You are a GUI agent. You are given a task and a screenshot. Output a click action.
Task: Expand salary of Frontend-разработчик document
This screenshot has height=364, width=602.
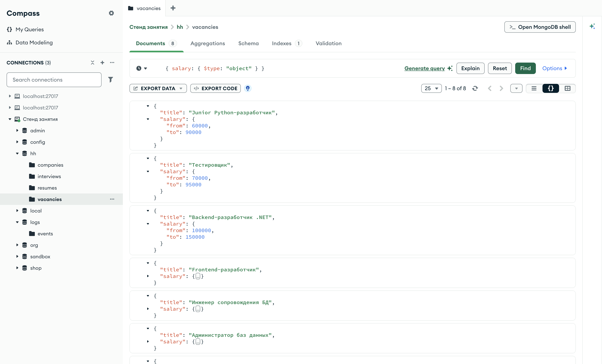pos(148,276)
